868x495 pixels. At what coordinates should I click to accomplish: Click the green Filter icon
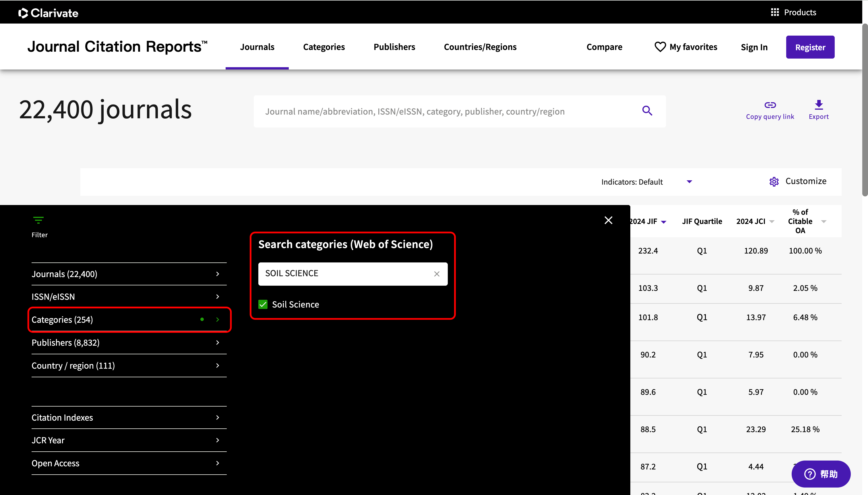[38, 220]
